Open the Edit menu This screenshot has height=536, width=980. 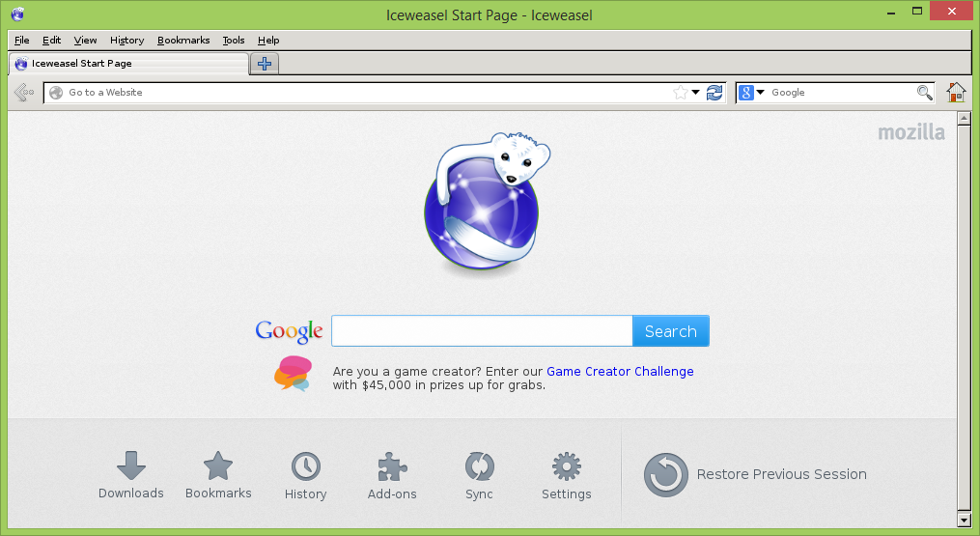click(51, 40)
